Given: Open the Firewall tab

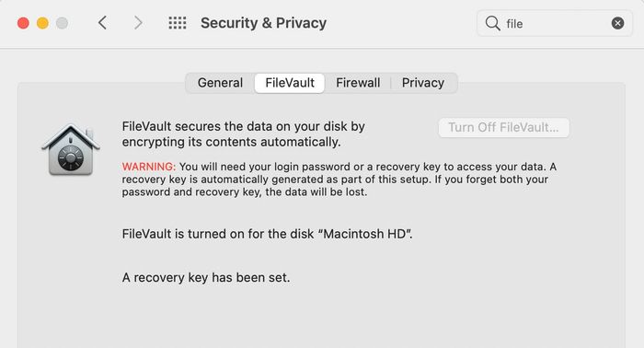Looking at the screenshot, I should (358, 83).
